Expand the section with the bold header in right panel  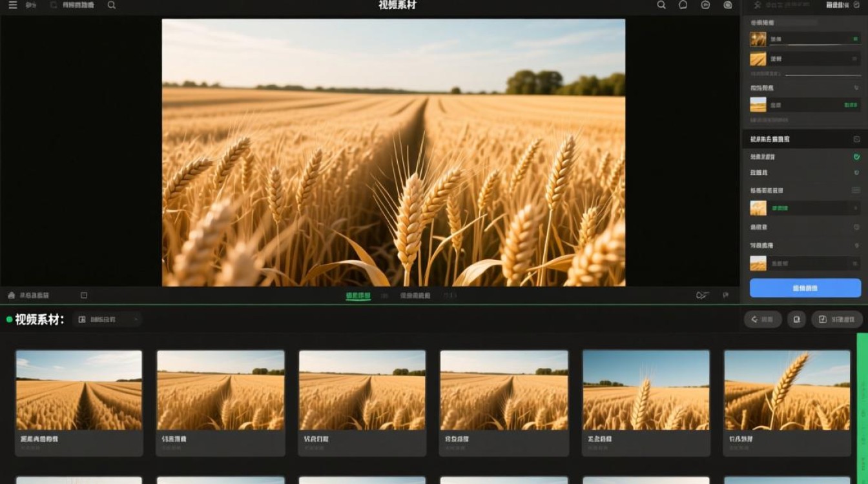[805, 139]
